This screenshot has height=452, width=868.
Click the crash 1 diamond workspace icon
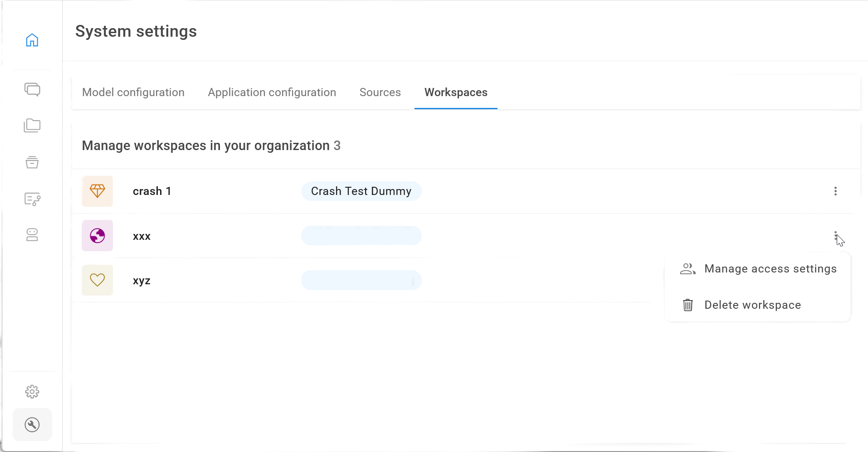98,191
